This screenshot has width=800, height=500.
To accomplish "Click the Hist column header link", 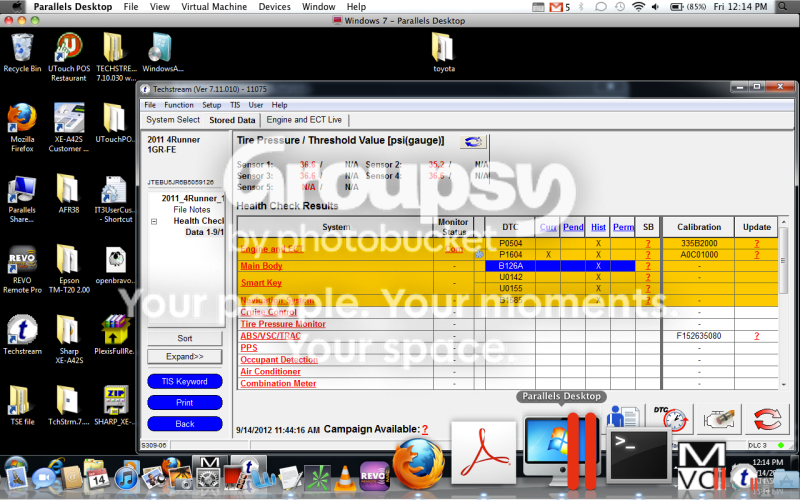I will click(598, 227).
